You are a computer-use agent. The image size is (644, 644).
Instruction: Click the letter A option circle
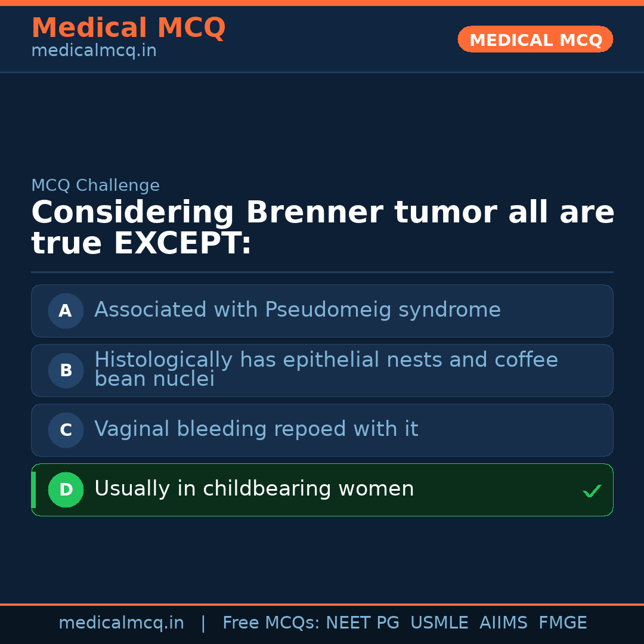click(66, 311)
